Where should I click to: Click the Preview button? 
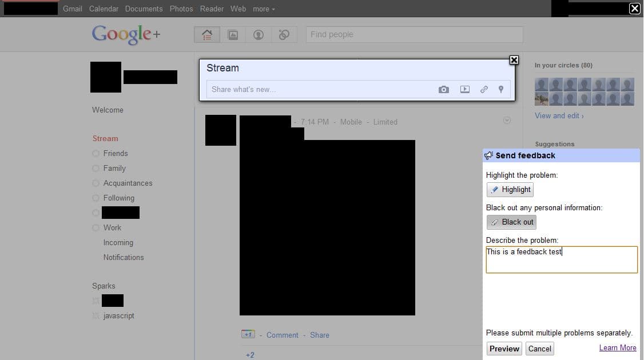click(504, 349)
